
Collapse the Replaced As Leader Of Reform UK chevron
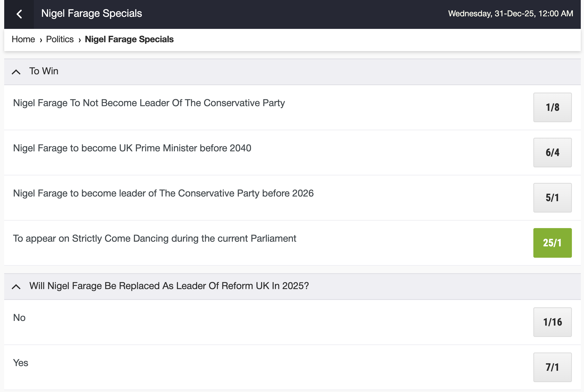pyautogui.click(x=16, y=287)
